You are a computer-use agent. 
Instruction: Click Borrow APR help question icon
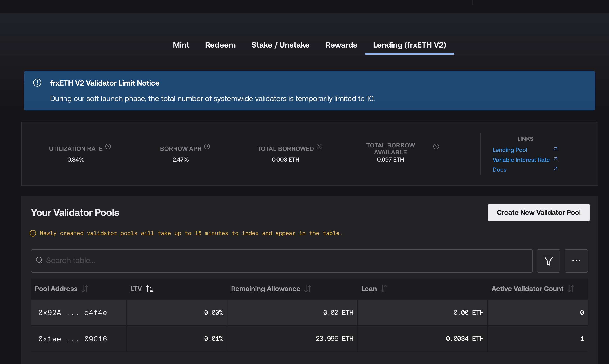pyautogui.click(x=207, y=147)
